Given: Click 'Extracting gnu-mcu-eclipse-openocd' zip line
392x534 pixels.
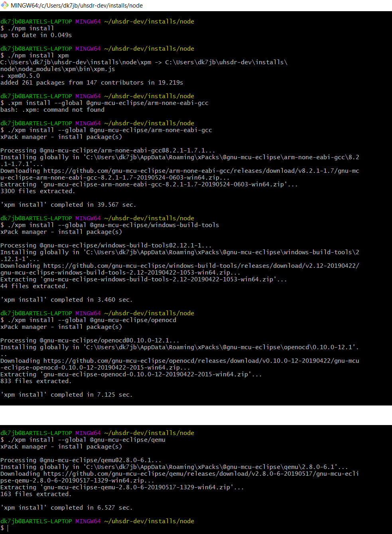Looking at the screenshot, I should pos(131,374).
